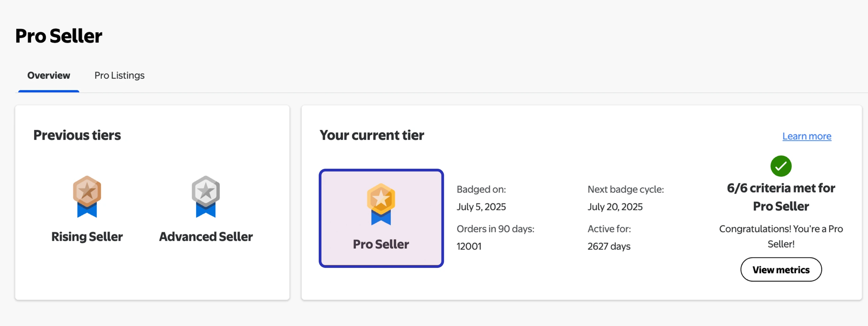Click the badged on date July 5, 2025
The height and width of the screenshot is (326, 868).
click(481, 207)
